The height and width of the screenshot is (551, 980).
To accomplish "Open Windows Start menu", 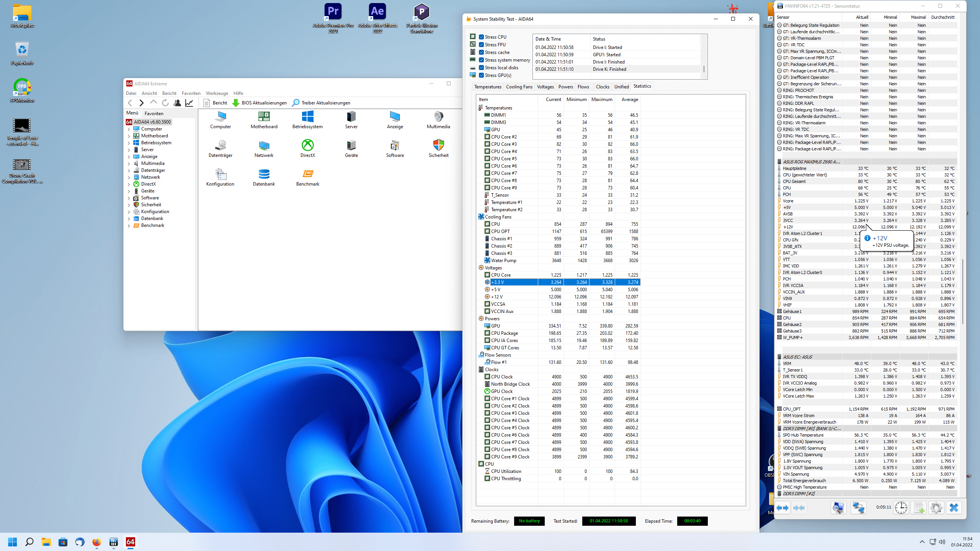I will tap(13, 542).
